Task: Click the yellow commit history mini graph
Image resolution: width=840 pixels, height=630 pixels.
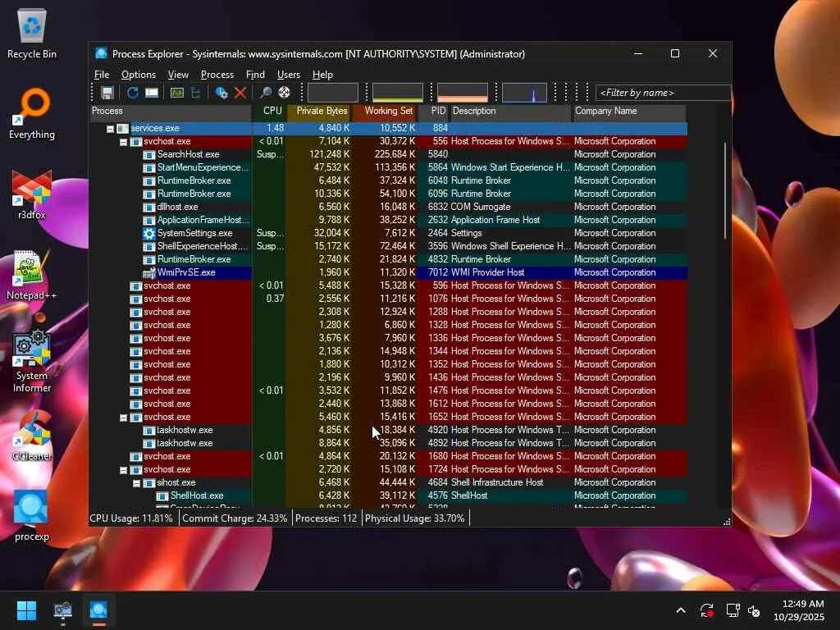Action: click(398, 93)
